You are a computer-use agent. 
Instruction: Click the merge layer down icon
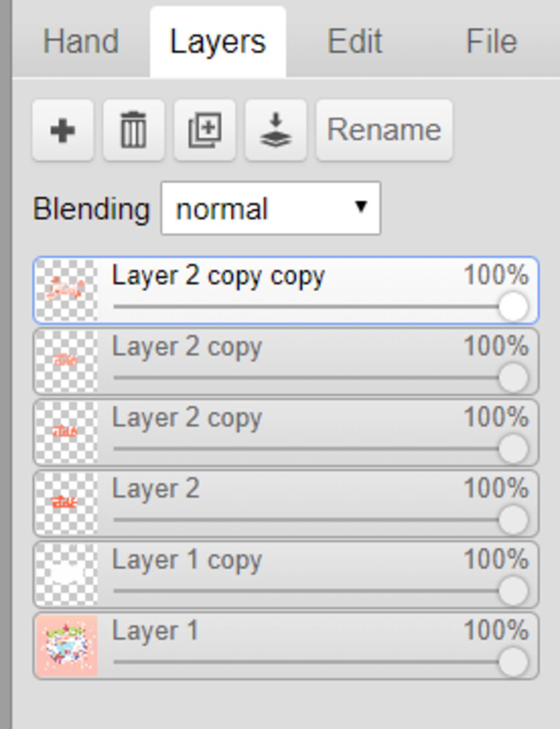[x=276, y=130]
